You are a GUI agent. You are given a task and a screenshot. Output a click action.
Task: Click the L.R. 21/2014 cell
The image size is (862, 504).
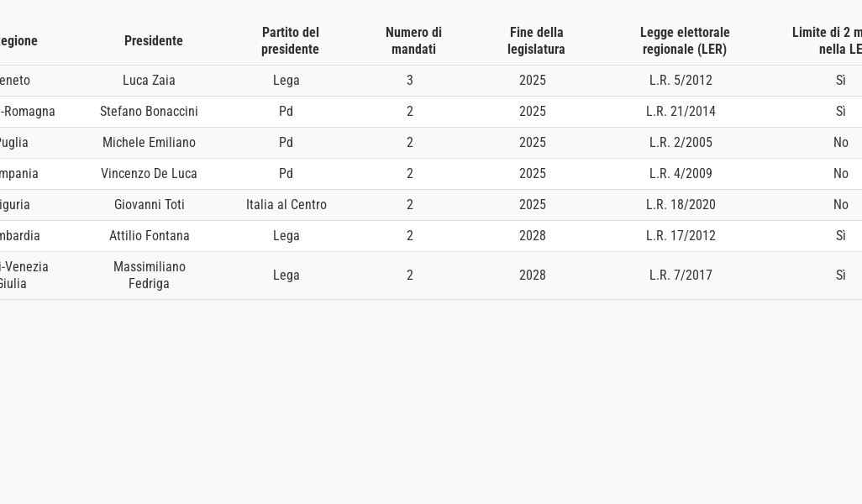tap(681, 112)
